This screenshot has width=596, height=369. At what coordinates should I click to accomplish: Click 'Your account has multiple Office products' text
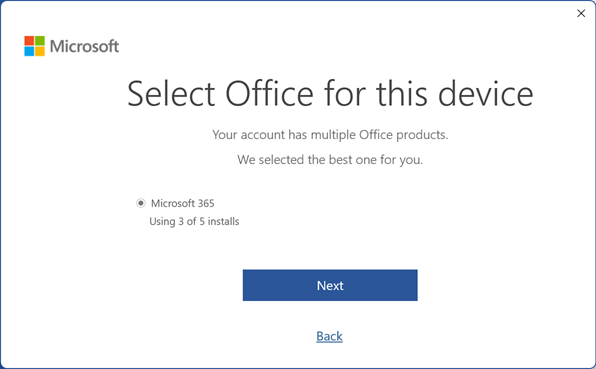tap(330, 135)
